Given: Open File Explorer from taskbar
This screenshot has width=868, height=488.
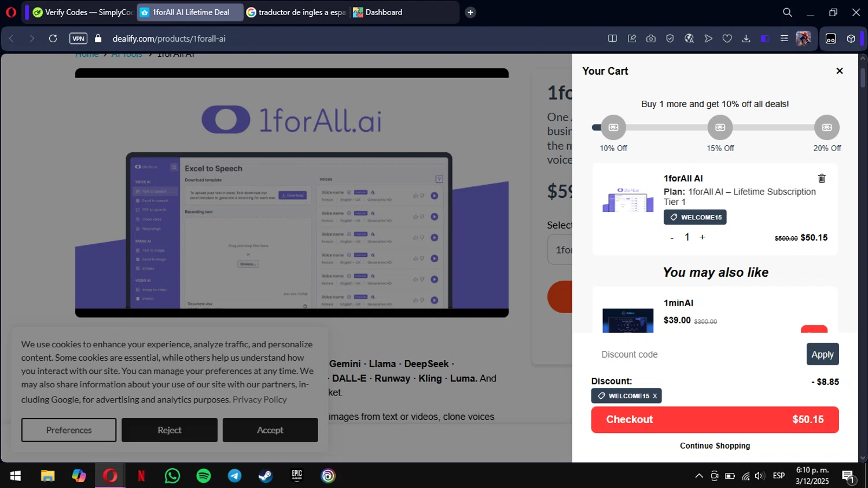Looking at the screenshot, I should pyautogui.click(x=47, y=476).
